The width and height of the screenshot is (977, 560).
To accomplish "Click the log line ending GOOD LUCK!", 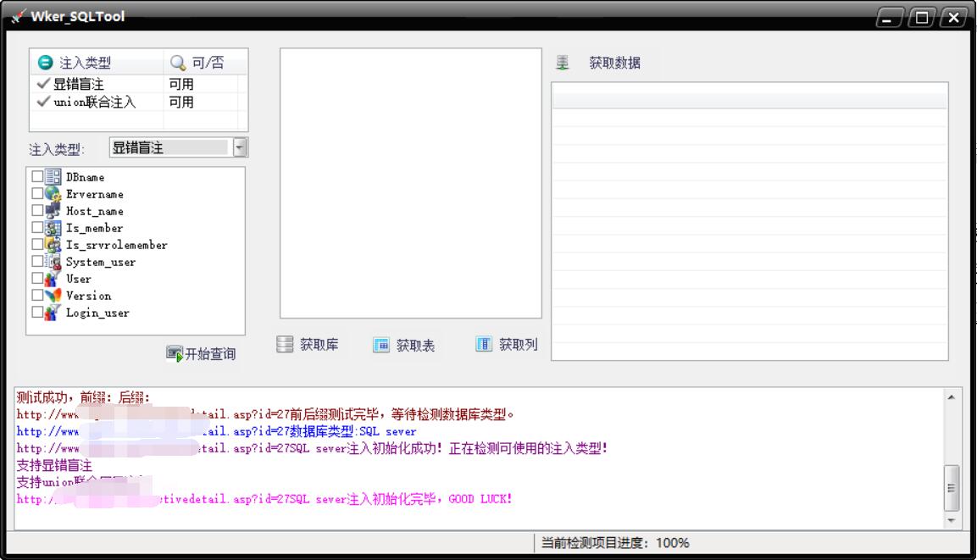I will [264, 498].
